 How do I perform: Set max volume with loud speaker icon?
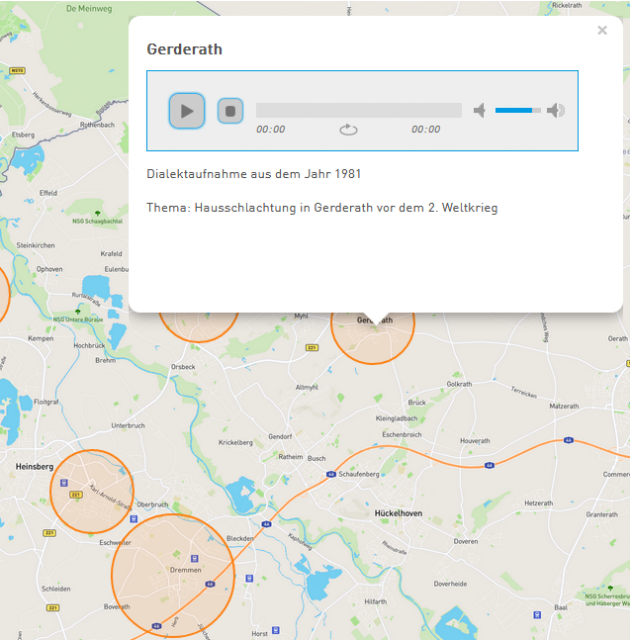556,110
